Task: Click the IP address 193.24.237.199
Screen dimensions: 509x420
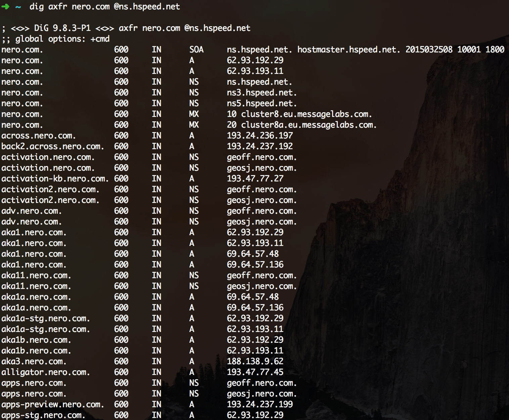Action: 260,405
